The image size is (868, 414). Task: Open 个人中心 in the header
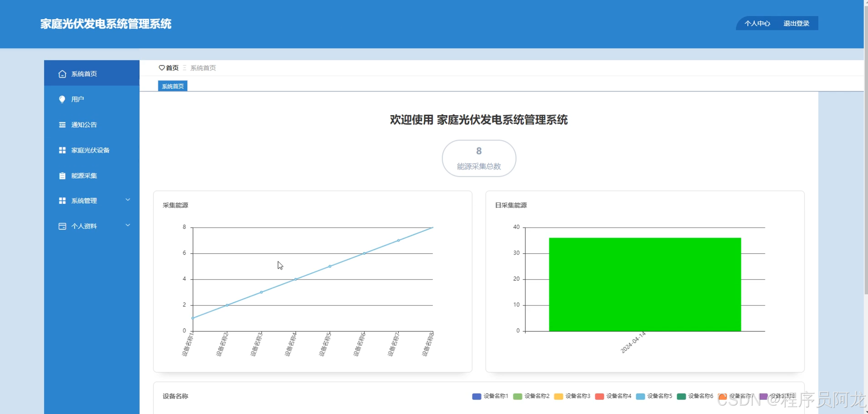(x=757, y=23)
